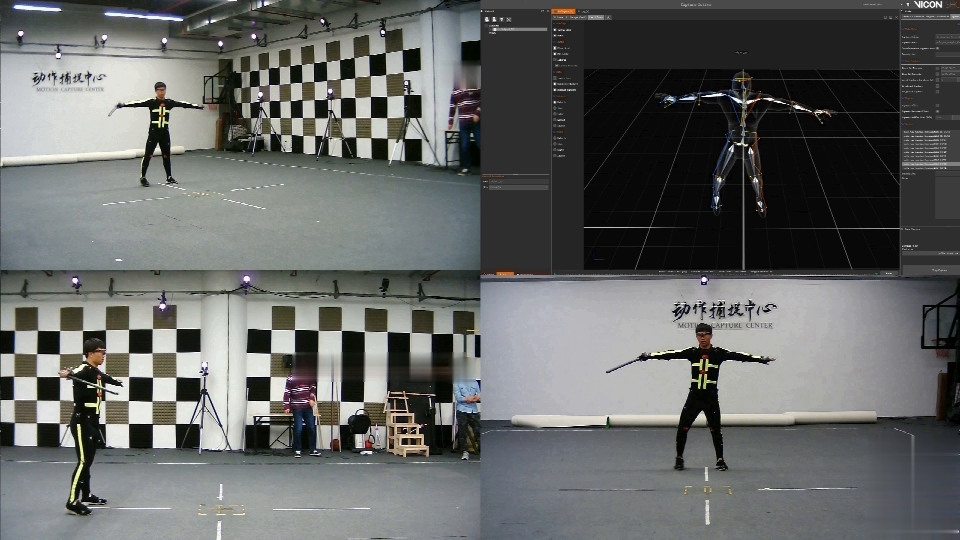This screenshot has width=960, height=540.
Task: Click the third icon in the left panel toolbar
Action: coord(501,18)
